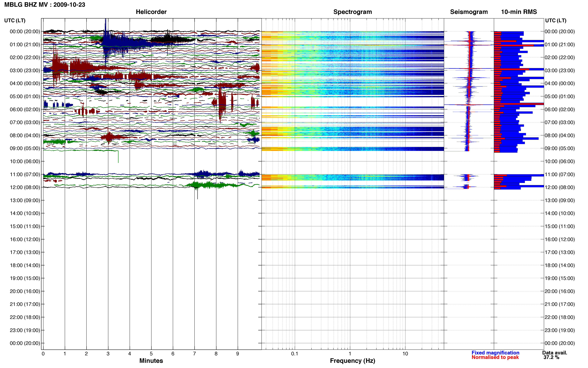The width and height of the screenshot is (588, 368).
Task: Click the '9' tick on Minutes axis
Action: (x=238, y=354)
